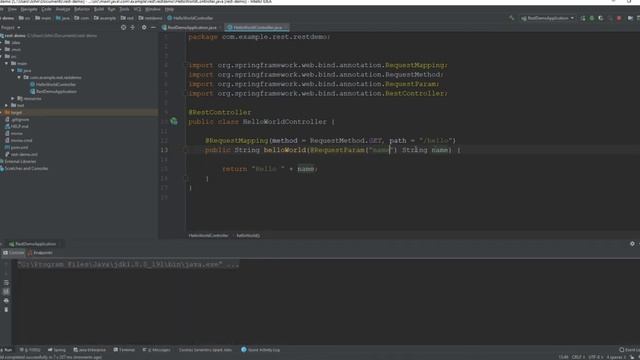Screen dimensions: 640x360
Task: Expand the test folder arrow
Action: click(7, 105)
